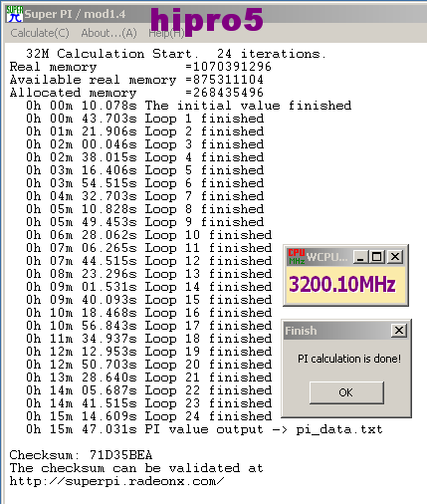The image size is (427, 504).
Task: Click the Loop 24 finished line
Action: pyautogui.click(x=149, y=416)
